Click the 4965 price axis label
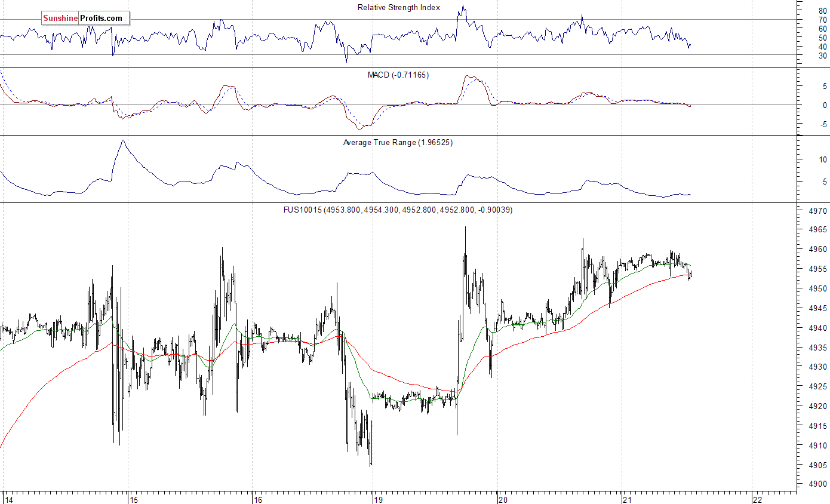This screenshot has height=504, width=830. point(819,230)
